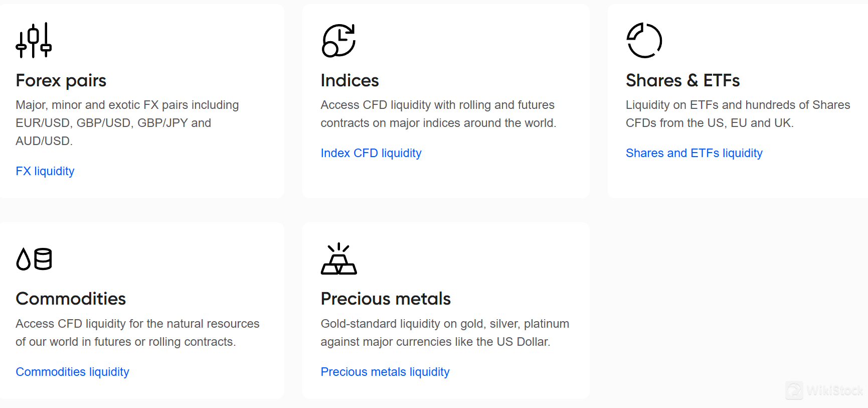Screen dimensions: 868x408
Task: Follow the Shares and ETFs liquidity link
Action: tap(694, 153)
